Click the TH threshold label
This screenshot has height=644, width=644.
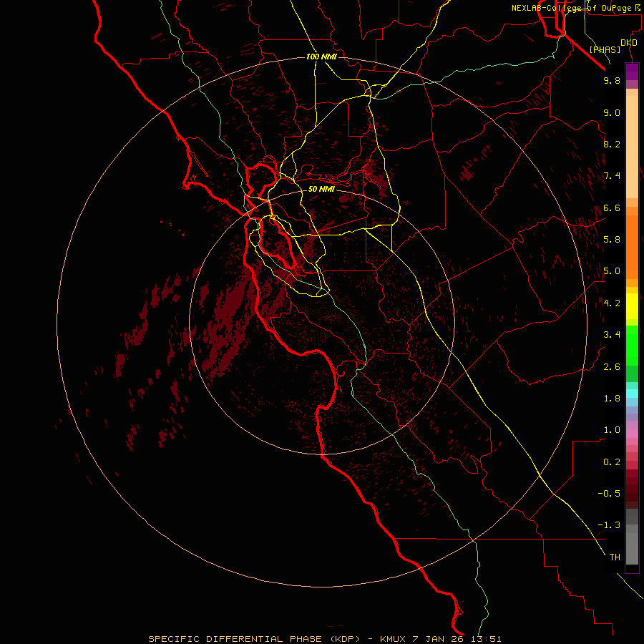click(615, 557)
